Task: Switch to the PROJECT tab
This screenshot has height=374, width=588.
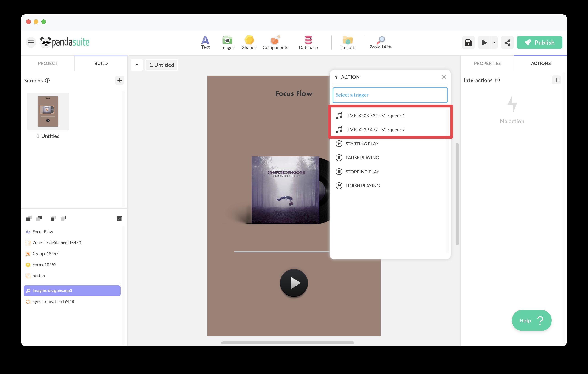Action: (48, 64)
